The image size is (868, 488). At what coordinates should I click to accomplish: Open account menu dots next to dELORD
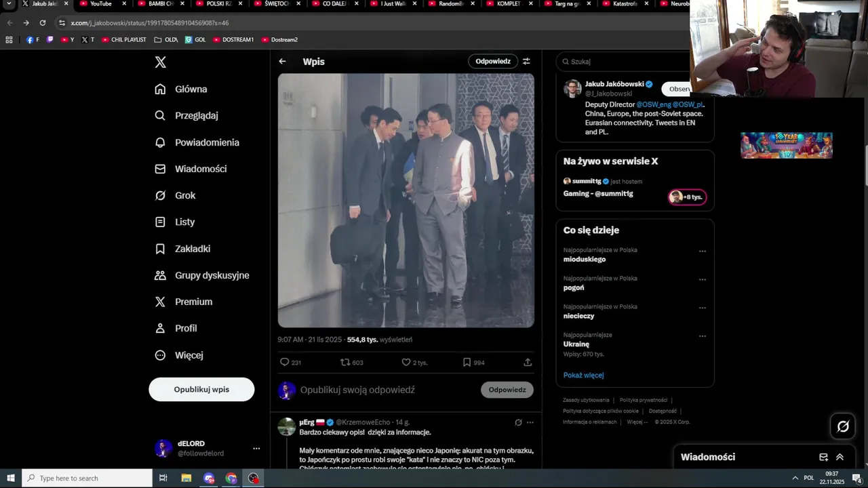point(256,449)
